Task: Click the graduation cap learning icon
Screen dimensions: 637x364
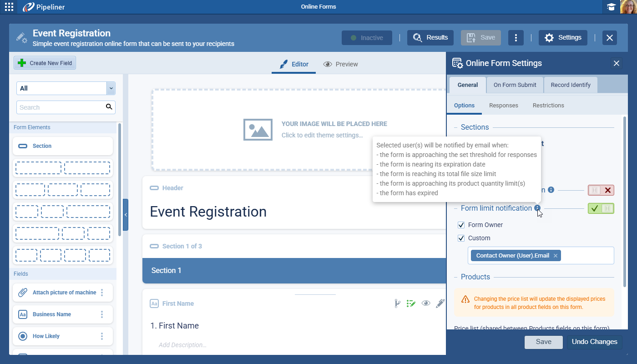Action: (611, 7)
